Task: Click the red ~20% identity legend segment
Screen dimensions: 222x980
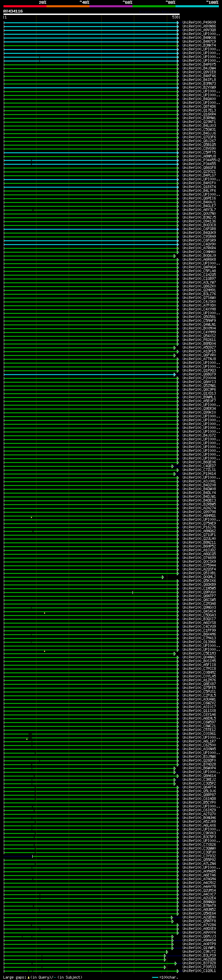Action: point(25,6)
